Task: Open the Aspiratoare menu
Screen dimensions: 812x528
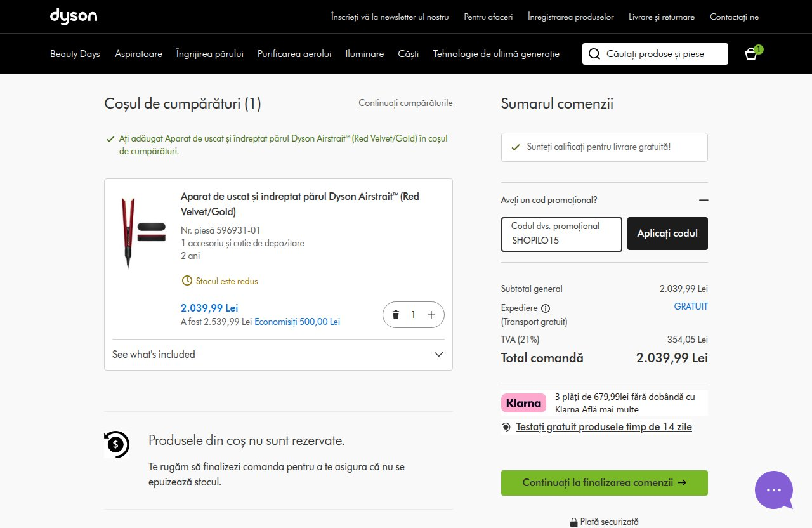Action: point(138,54)
